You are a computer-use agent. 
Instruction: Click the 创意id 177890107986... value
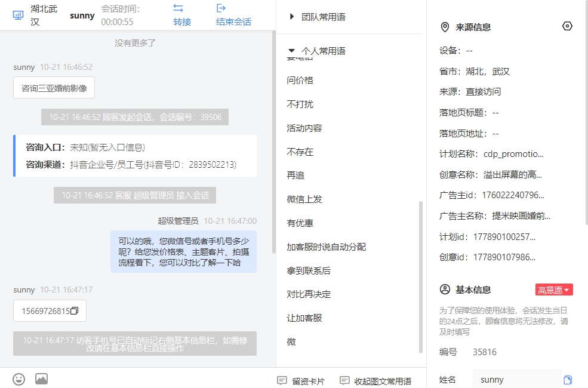click(504, 257)
